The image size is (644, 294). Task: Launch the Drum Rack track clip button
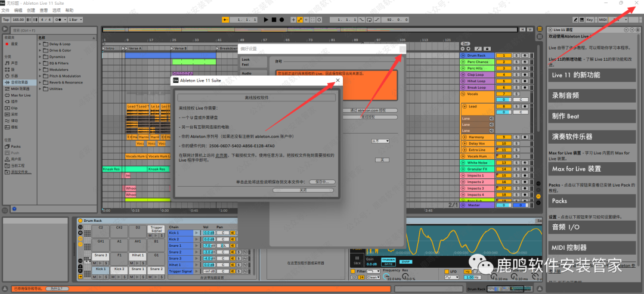463,55
